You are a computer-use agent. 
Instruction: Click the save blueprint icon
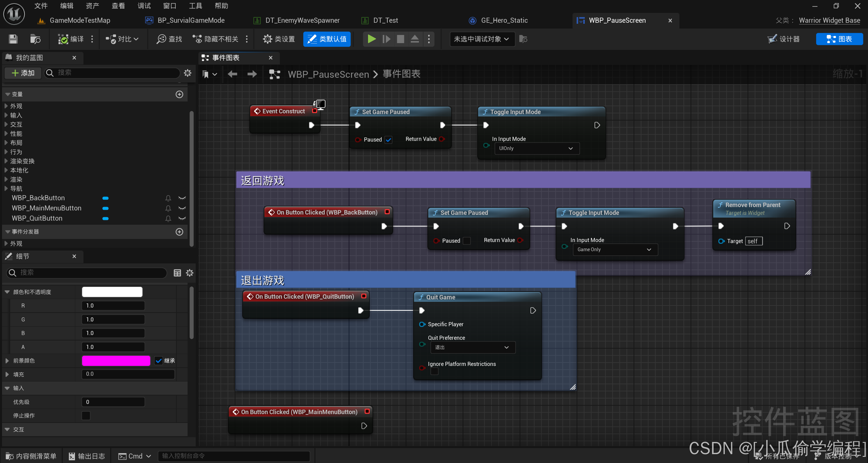13,39
